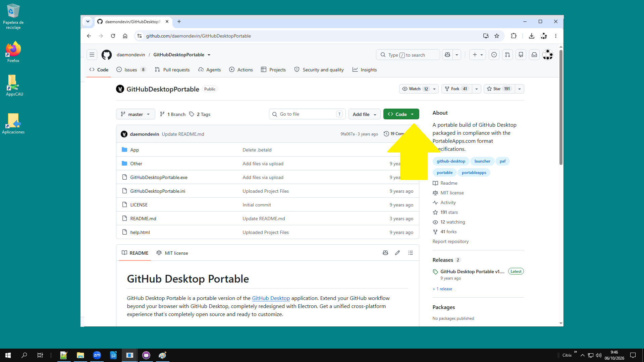Click the Go to file search field
The height and width of the screenshot is (362, 644).
[307, 114]
